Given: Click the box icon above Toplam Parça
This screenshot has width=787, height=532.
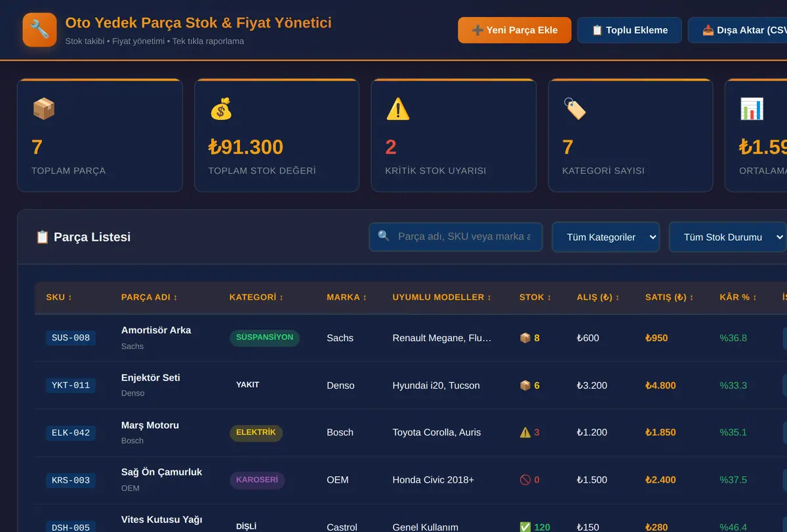Looking at the screenshot, I should pos(43,108).
